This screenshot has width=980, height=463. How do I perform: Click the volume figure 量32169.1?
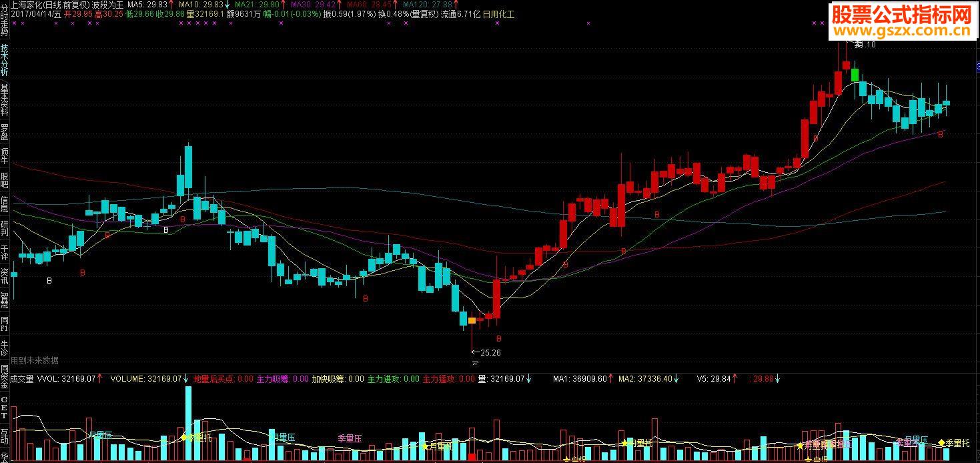pos(205,14)
